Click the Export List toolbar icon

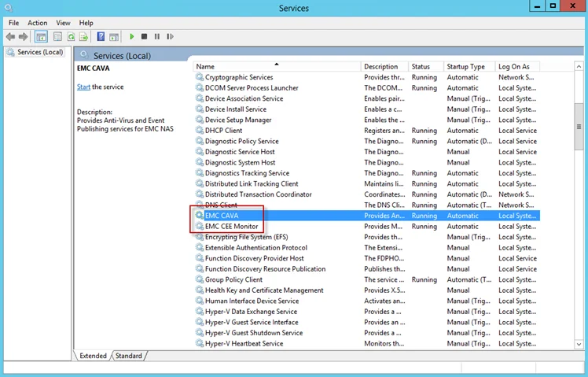coord(84,36)
